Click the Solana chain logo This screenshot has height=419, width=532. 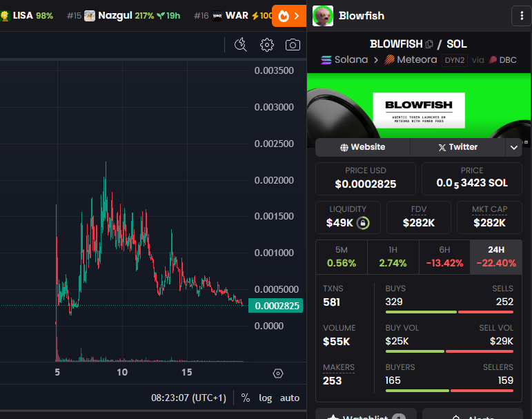[x=326, y=60]
